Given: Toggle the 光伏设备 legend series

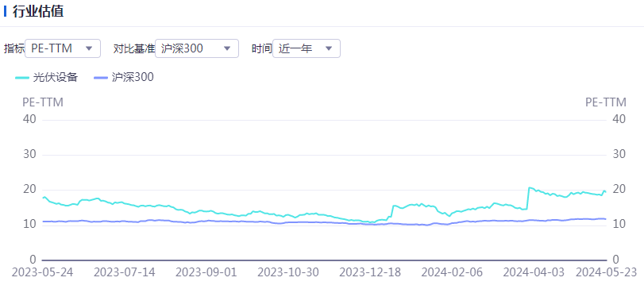Looking at the screenshot, I should click(x=46, y=77).
